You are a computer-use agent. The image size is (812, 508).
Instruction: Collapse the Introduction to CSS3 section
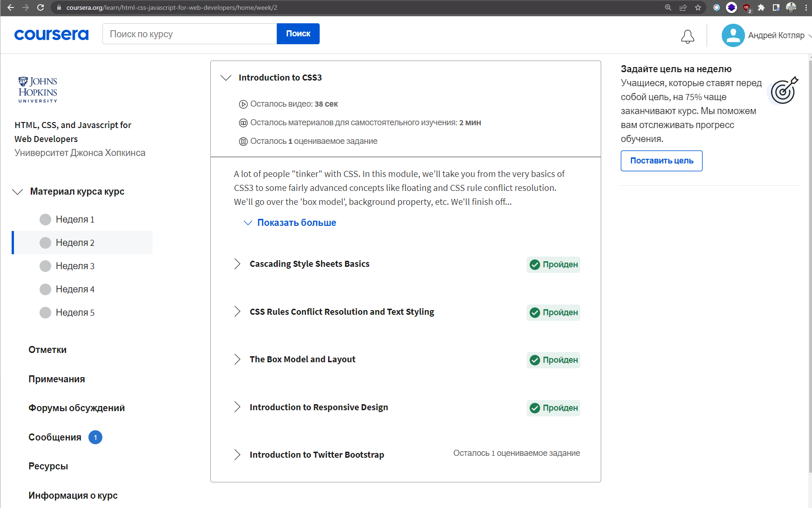[226, 78]
